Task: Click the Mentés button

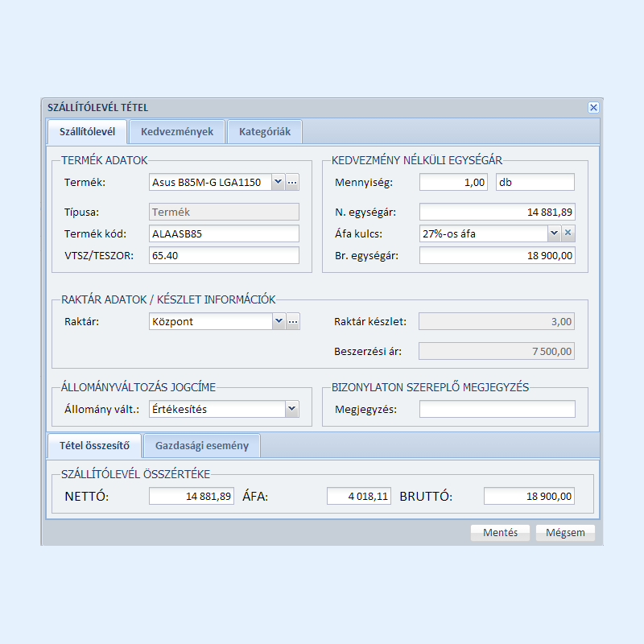Action: tap(500, 533)
